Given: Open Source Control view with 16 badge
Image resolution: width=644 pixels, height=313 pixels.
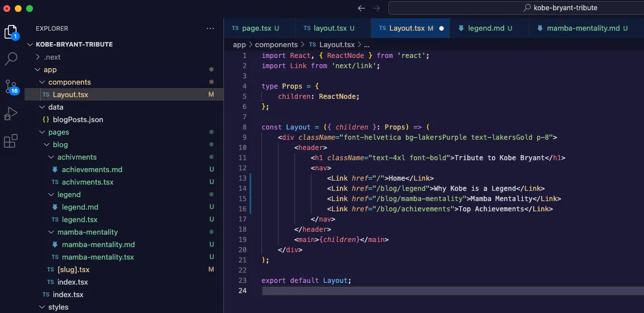Looking at the screenshot, I should coord(11,86).
